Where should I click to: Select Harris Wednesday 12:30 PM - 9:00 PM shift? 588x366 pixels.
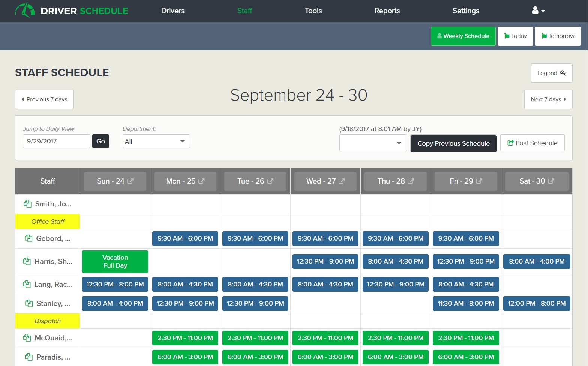pos(325,261)
